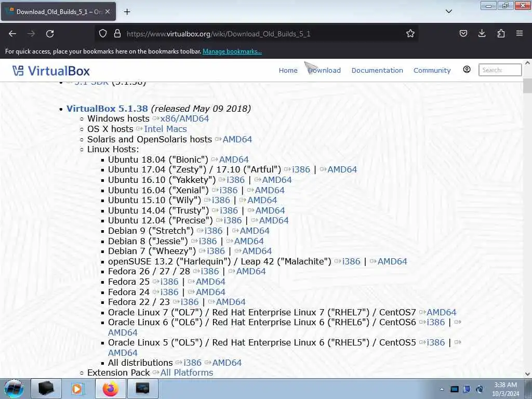
Task: Download Debian 9 Stretch i386
Action: coord(214,231)
